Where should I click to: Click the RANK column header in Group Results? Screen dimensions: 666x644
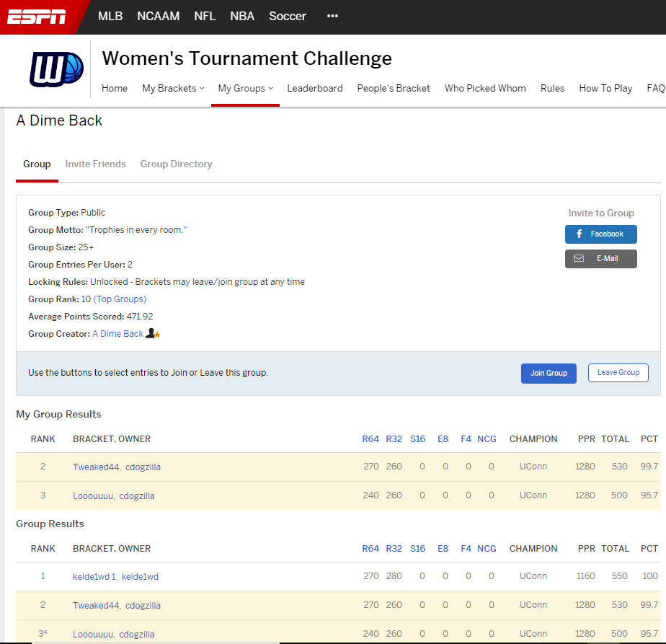[43, 548]
